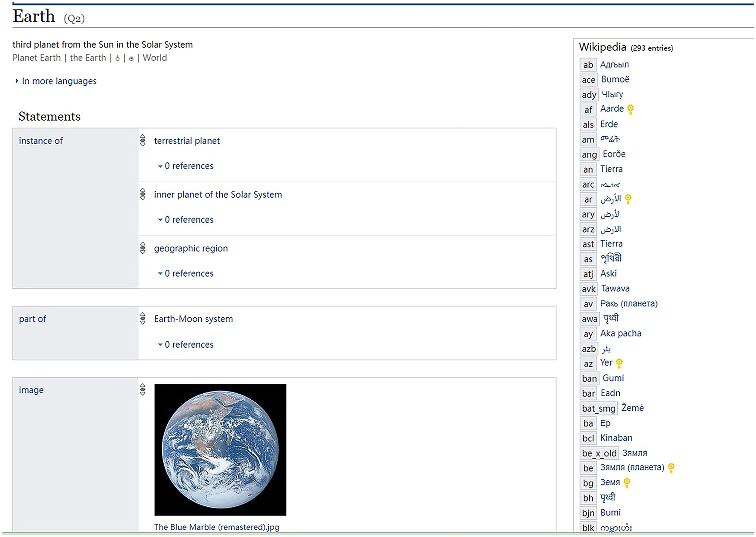Click featured article badge next to Aarde

click(x=631, y=109)
